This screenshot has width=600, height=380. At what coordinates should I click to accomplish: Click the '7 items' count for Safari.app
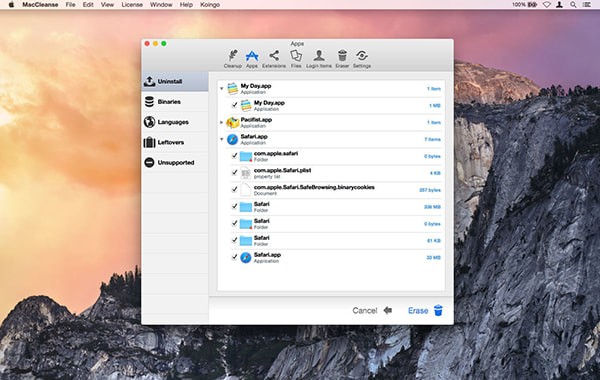[432, 139]
